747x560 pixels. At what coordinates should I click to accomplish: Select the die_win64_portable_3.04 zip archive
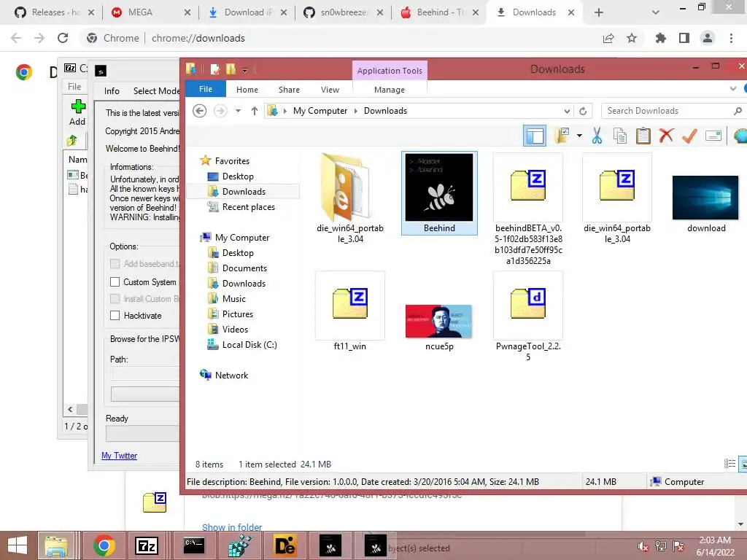point(617,198)
